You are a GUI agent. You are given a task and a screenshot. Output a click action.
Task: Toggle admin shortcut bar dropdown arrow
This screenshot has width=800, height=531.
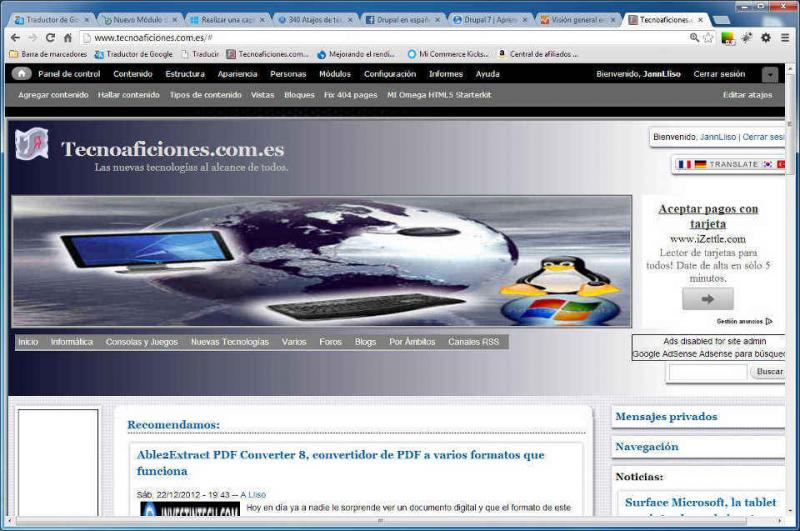click(770, 75)
